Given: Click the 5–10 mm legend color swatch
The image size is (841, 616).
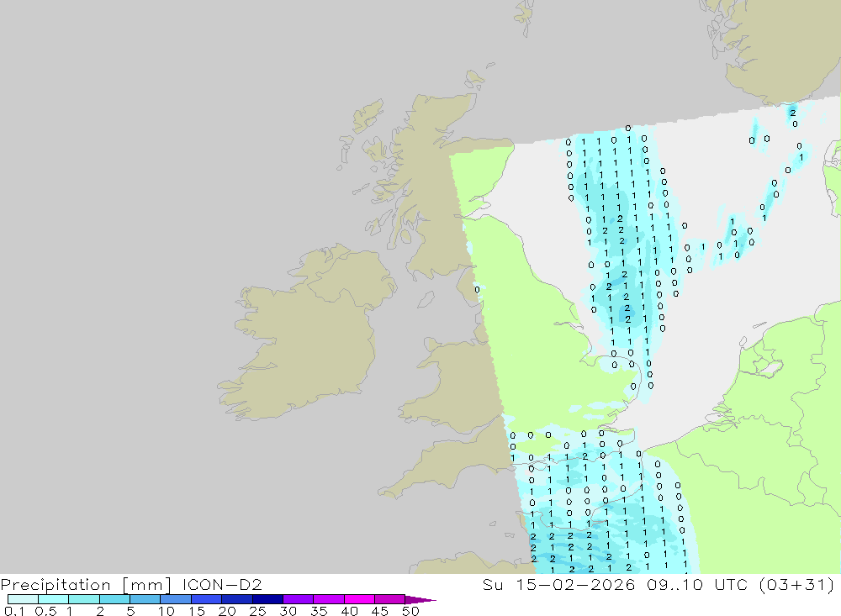Looking at the screenshot, I should [145, 599].
